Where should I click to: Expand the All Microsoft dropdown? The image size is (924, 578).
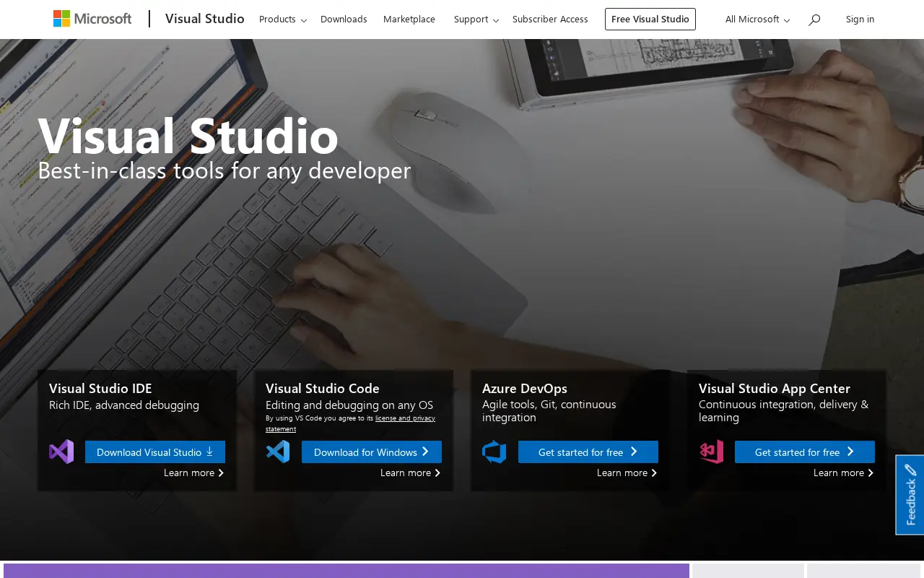(x=757, y=20)
